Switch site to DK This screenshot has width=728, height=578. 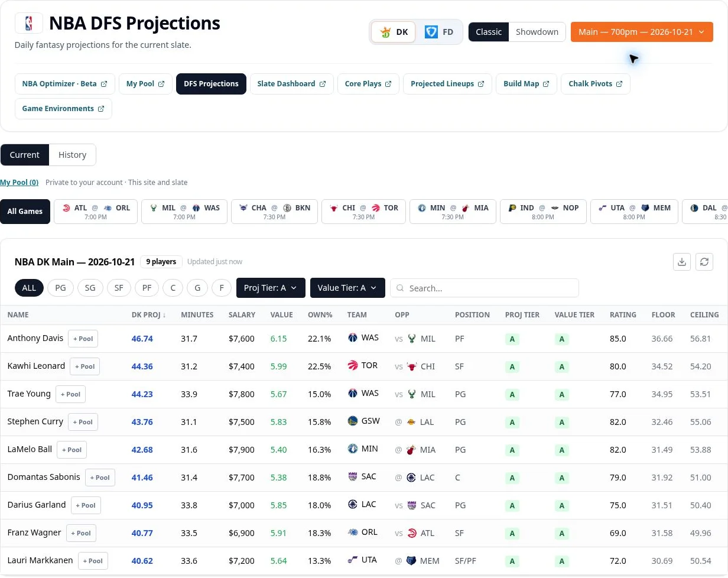(x=394, y=32)
